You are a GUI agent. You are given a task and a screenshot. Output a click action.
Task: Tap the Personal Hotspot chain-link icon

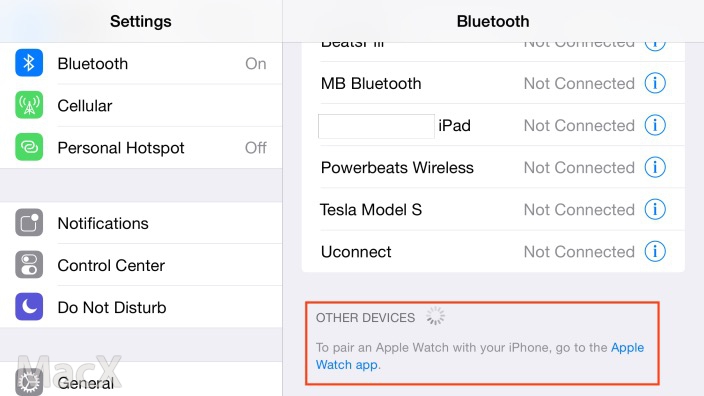(29, 147)
